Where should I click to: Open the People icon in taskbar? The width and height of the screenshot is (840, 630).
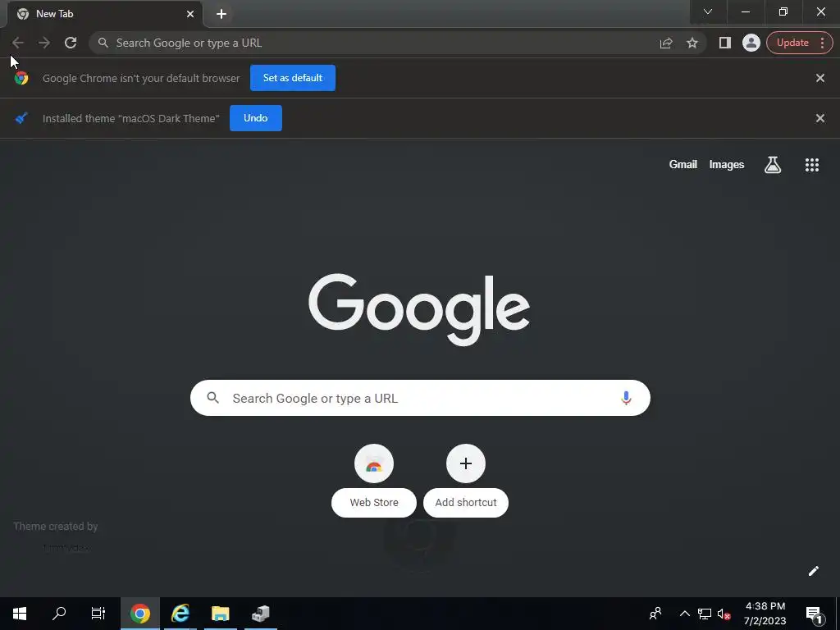655,614
